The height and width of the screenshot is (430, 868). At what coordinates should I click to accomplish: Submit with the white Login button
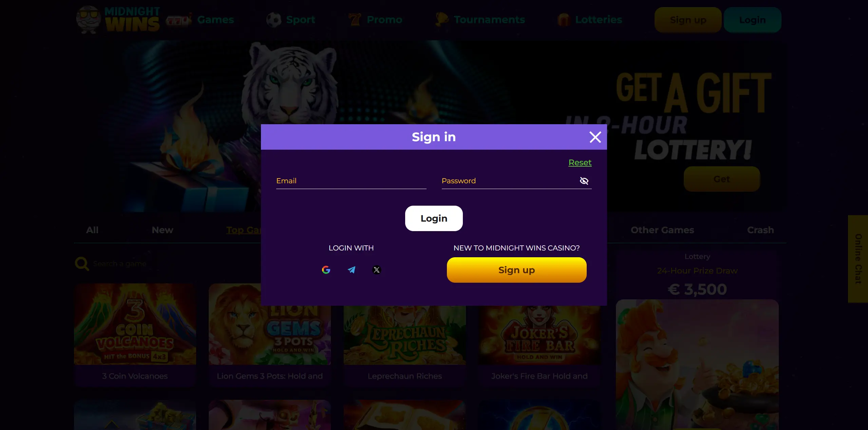[x=434, y=218]
